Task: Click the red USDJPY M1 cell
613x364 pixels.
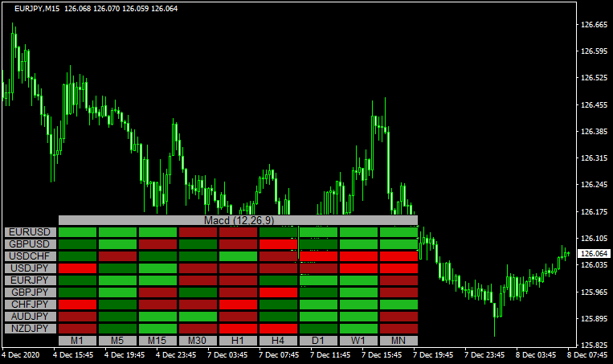Action: tap(77, 268)
